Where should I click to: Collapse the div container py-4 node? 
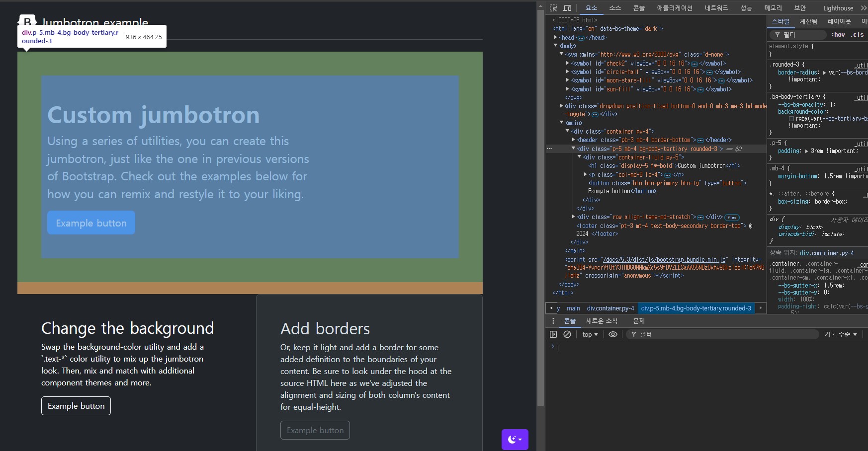tap(568, 131)
